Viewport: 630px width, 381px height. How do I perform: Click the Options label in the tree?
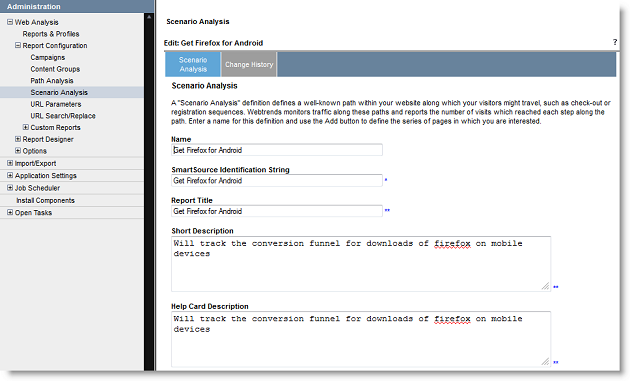[x=35, y=151]
